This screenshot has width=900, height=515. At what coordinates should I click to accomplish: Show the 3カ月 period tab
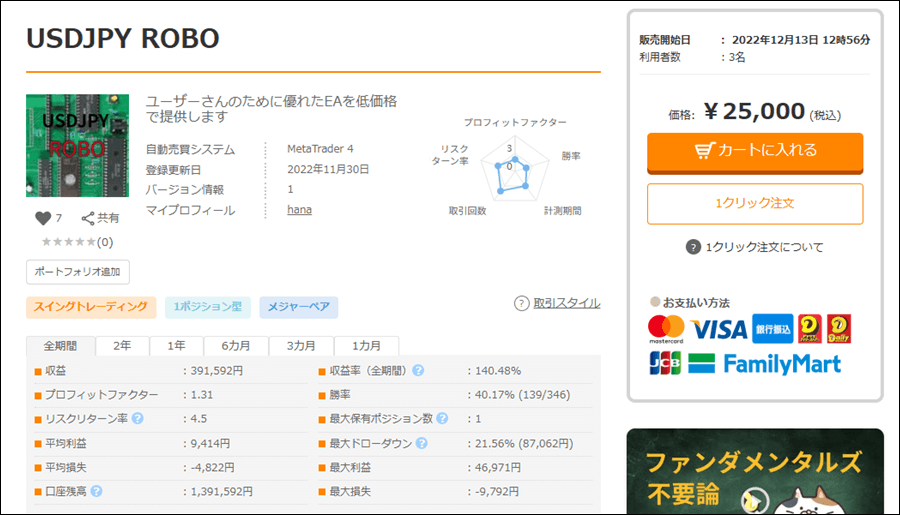coord(302,346)
